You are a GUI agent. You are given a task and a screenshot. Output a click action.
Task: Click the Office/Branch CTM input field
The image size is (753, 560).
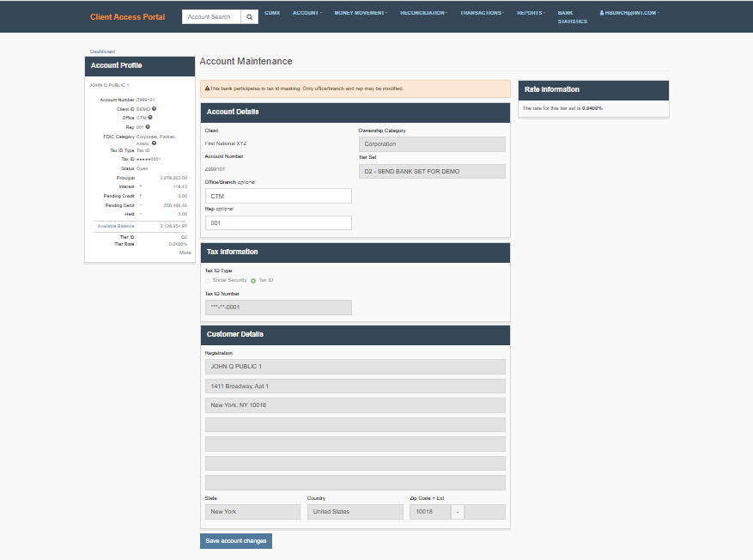tap(278, 196)
